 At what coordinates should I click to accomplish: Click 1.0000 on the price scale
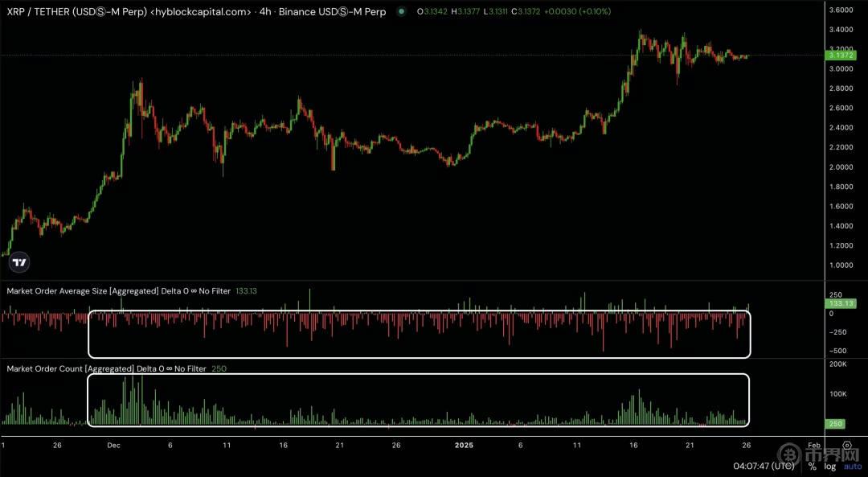841,265
